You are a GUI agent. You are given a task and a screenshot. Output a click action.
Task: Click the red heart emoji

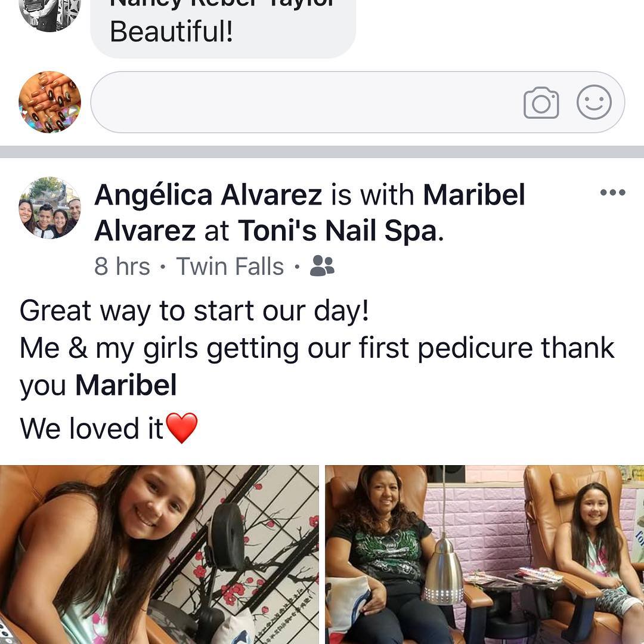(x=181, y=428)
